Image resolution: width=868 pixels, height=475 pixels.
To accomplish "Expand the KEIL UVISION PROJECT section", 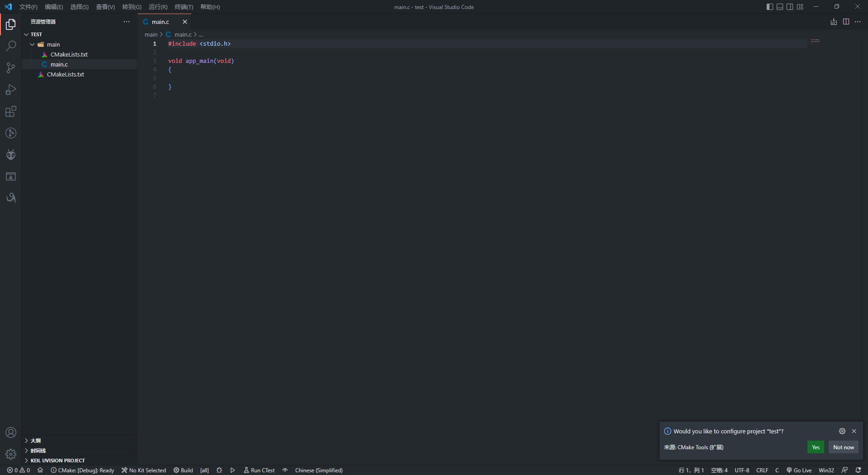I will pos(79,461).
